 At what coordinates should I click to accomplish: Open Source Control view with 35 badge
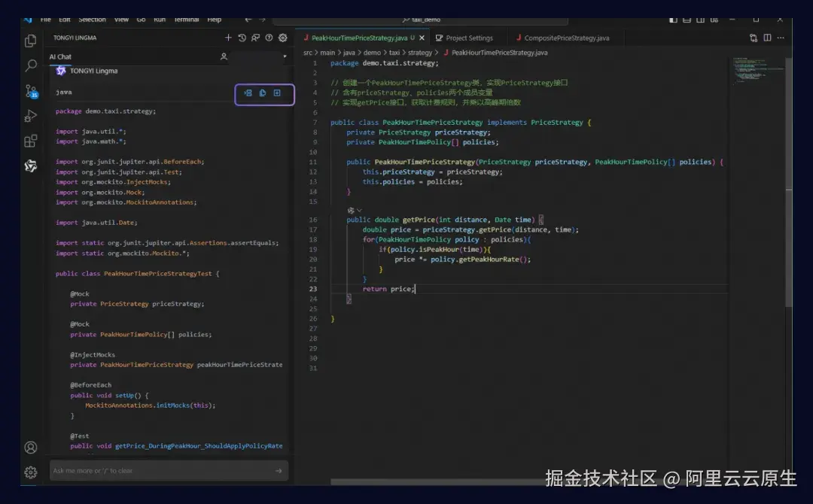(x=31, y=91)
